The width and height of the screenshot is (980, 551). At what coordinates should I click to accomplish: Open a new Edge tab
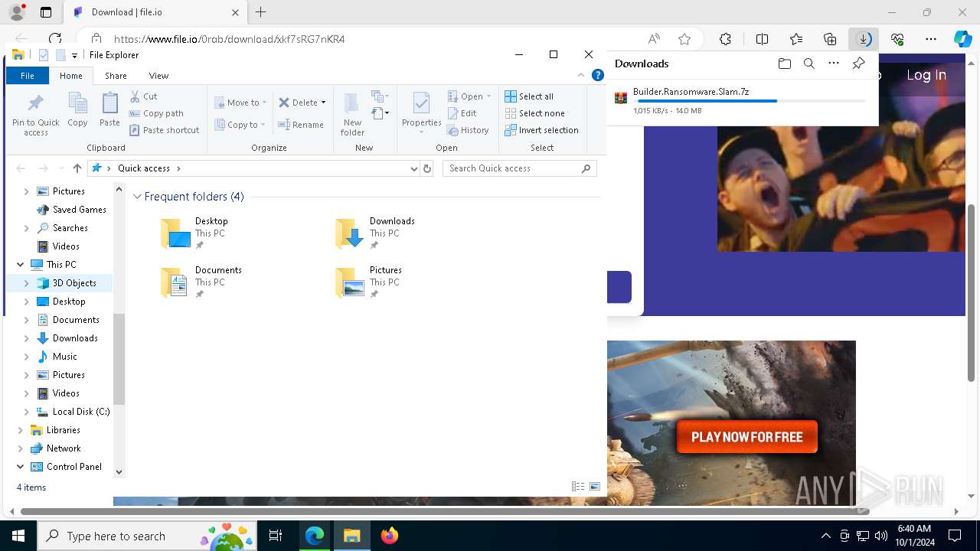point(261,12)
